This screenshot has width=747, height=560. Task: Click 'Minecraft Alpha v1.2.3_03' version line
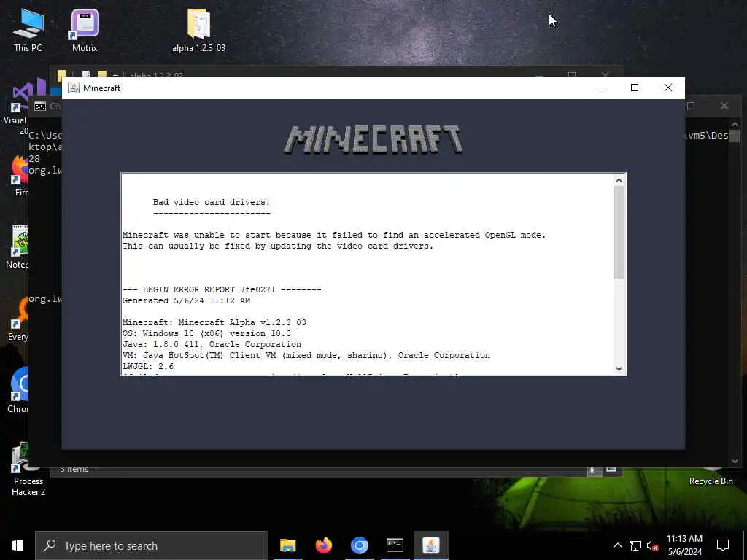tap(214, 322)
